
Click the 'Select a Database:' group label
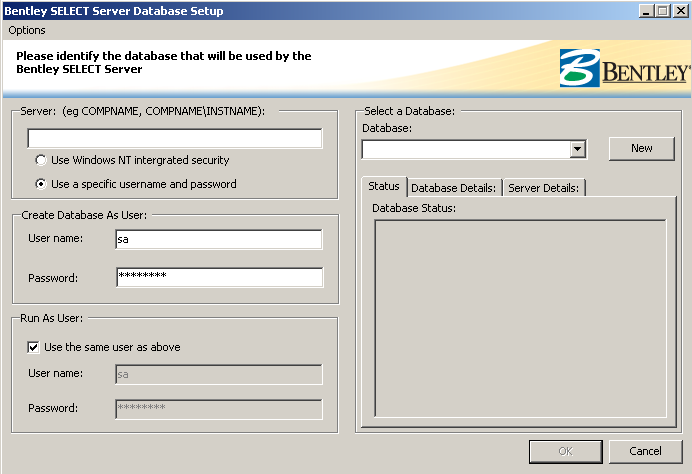click(409, 111)
